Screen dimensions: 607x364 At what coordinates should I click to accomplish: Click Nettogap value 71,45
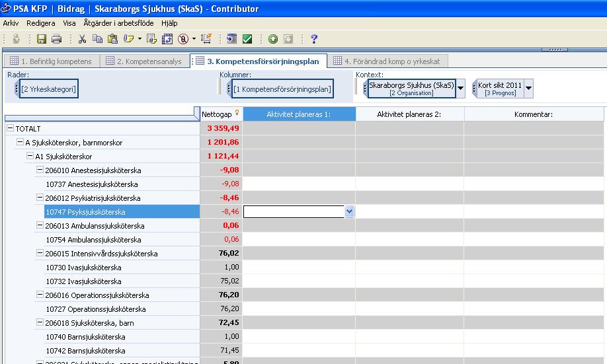[229, 350]
